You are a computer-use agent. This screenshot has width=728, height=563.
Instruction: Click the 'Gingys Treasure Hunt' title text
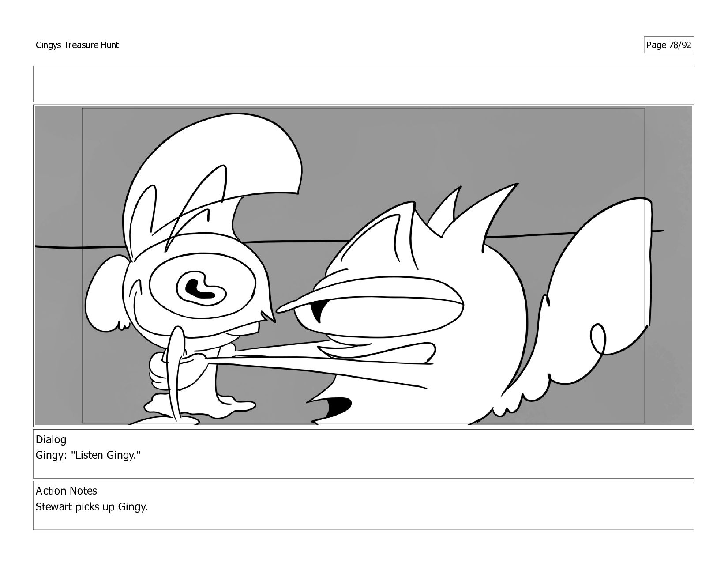[x=77, y=45]
